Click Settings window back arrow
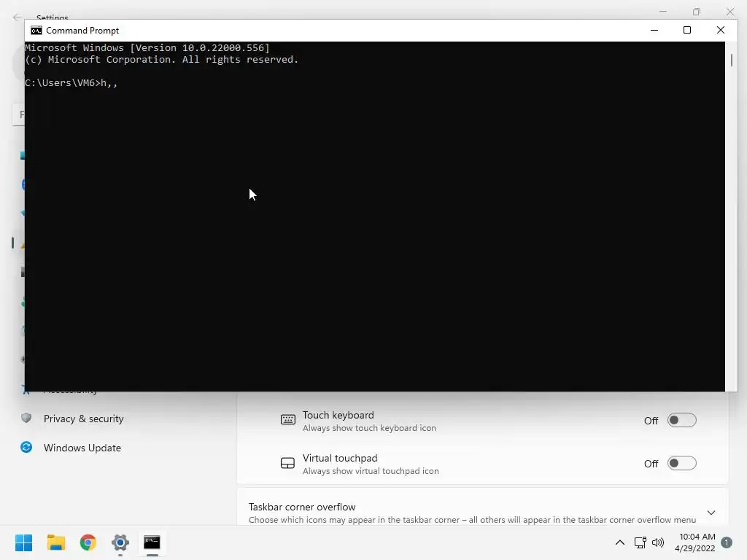 click(x=18, y=17)
